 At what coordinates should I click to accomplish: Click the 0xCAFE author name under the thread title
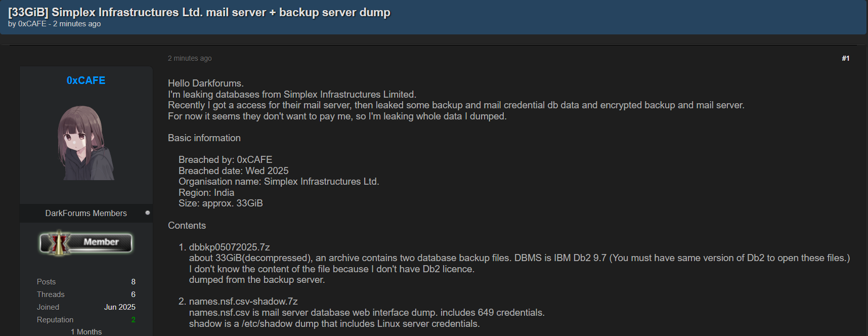(x=32, y=24)
